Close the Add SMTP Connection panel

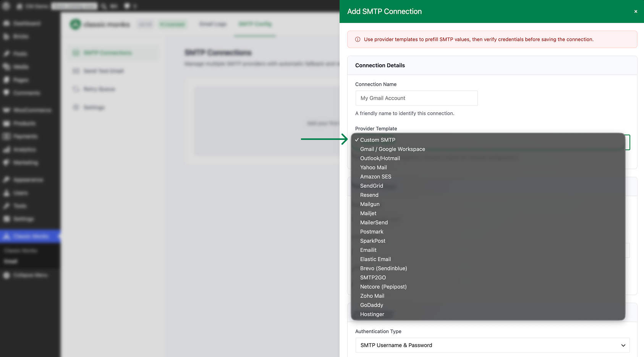point(636,11)
